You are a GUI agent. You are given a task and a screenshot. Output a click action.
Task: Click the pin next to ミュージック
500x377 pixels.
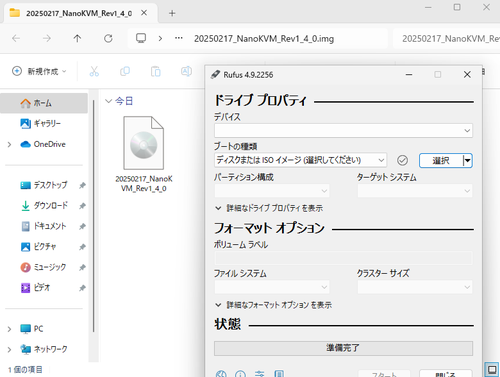pos(82,267)
